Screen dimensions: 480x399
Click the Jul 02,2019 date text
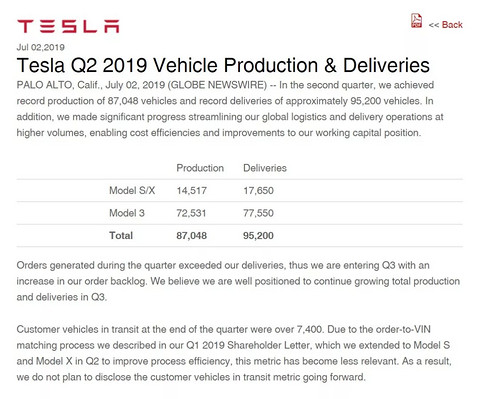40,47
